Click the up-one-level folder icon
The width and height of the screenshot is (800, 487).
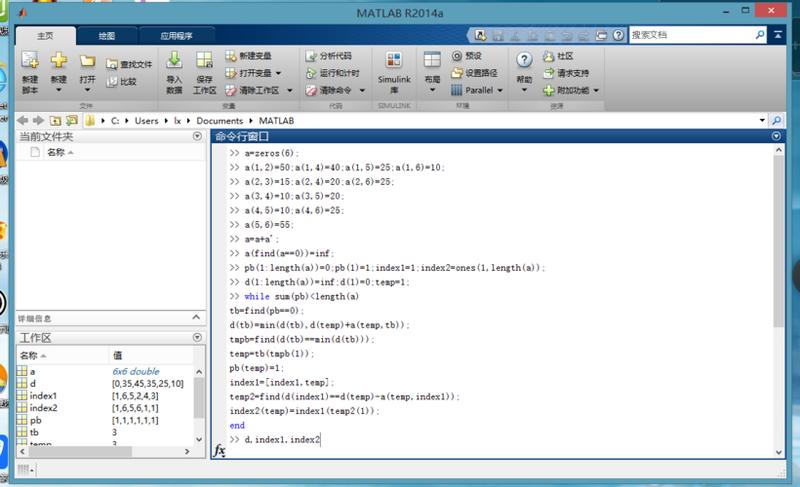55,120
